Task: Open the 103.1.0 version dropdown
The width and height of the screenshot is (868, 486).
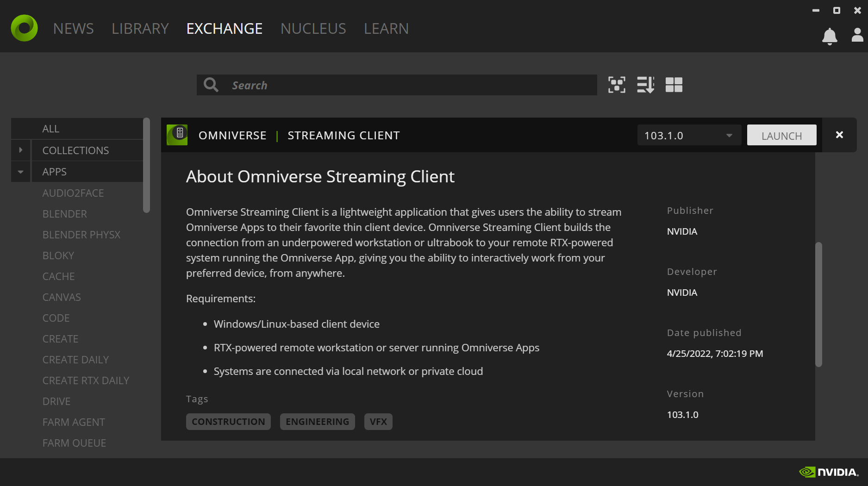Action: pyautogui.click(x=689, y=135)
